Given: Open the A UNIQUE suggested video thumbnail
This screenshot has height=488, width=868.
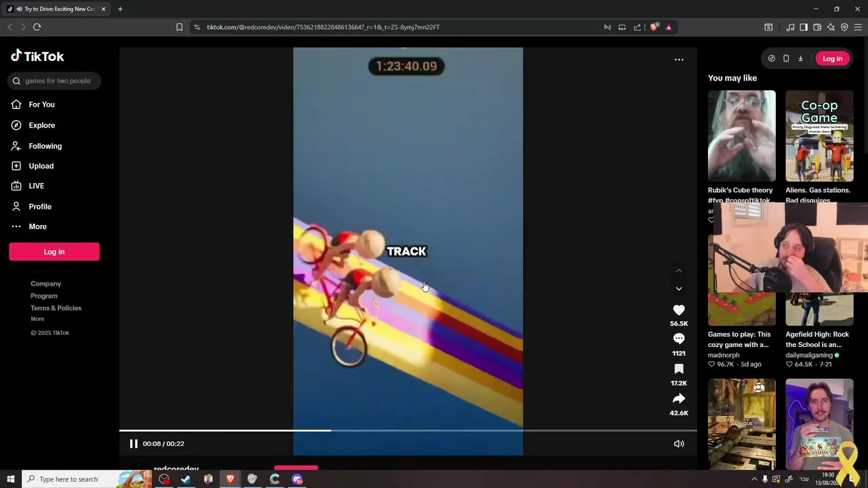Looking at the screenshot, I should tap(742, 424).
